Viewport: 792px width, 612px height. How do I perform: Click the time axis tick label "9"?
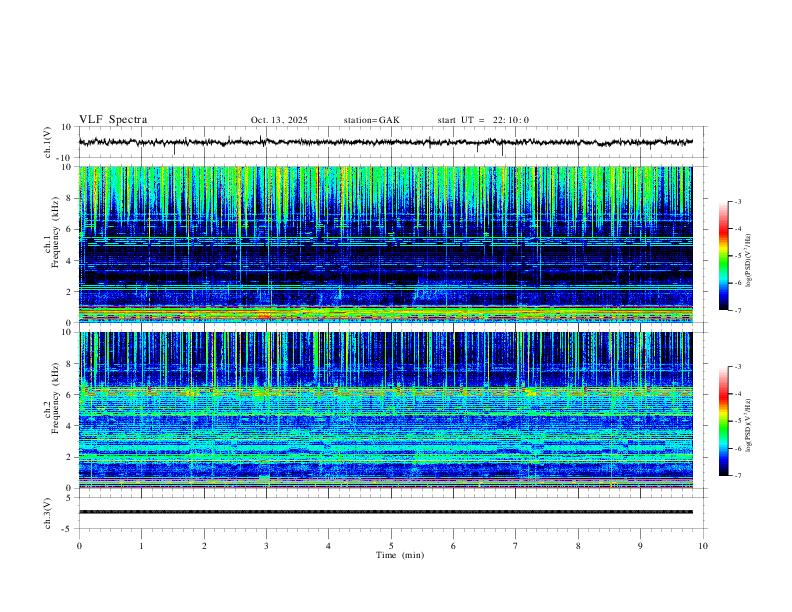640,546
